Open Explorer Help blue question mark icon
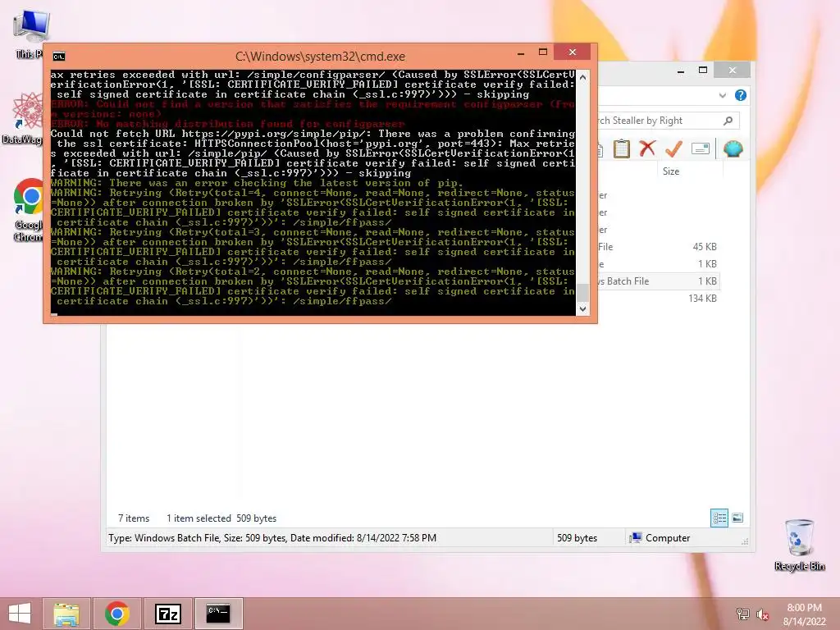840x630 pixels. click(x=741, y=95)
